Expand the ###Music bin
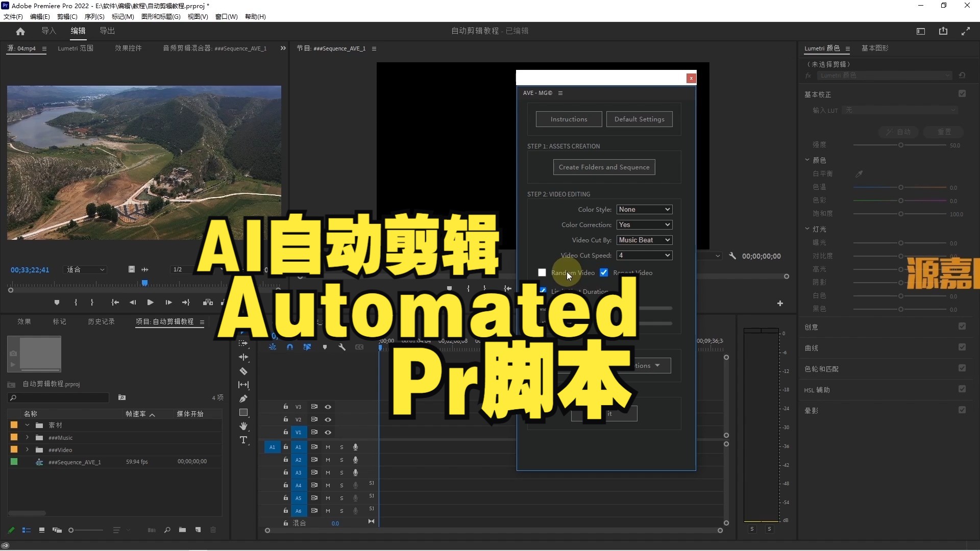Viewport: 980px width, 551px height. pyautogui.click(x=27, y=437)
